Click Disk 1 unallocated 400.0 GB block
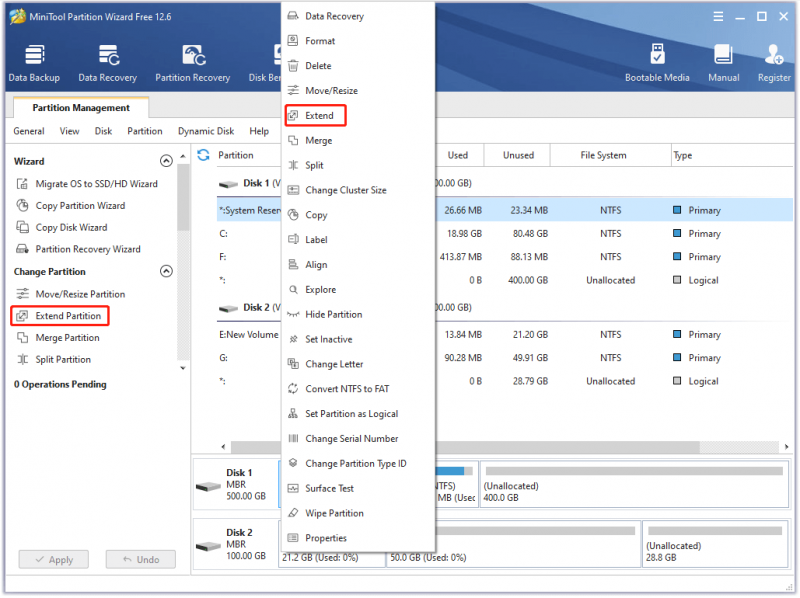Image resolution: width=800 pixels, height=598 pixels. [x=634, y=484]
